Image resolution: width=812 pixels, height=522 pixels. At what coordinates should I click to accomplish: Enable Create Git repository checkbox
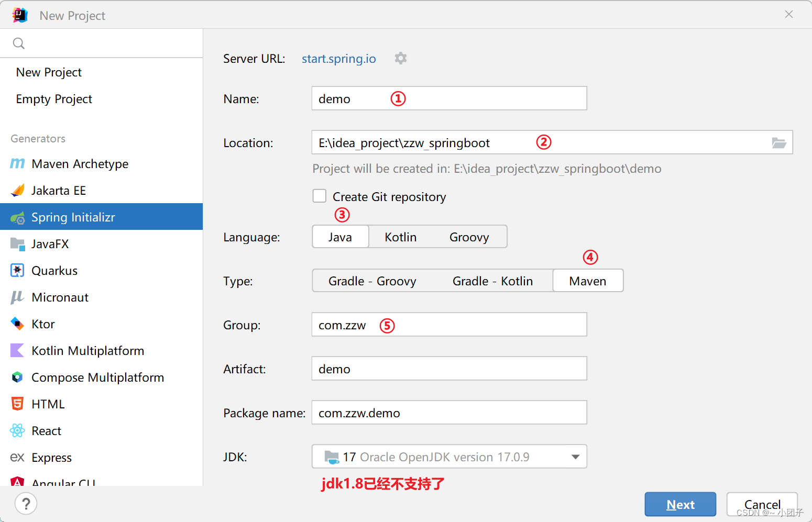point(320,196)
